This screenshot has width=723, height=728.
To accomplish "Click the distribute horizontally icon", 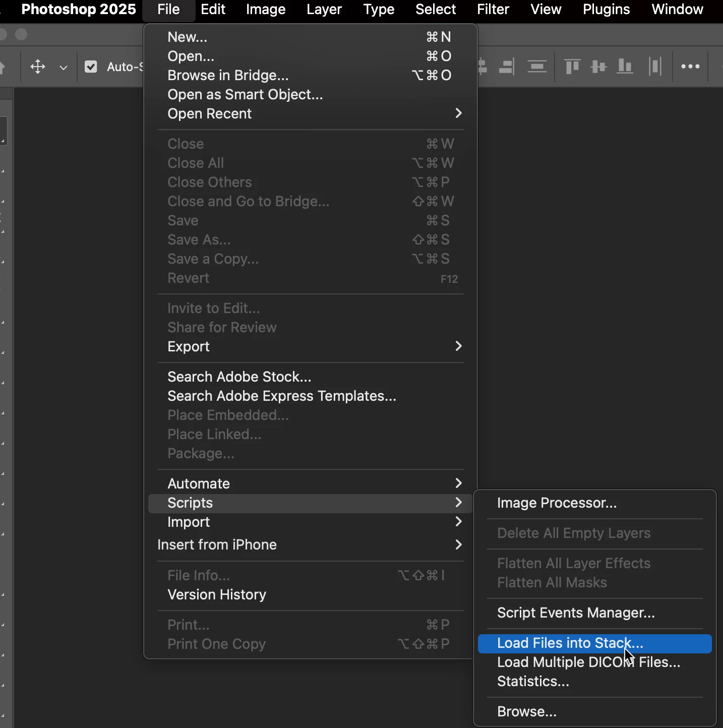I will (x=655, y=67).
